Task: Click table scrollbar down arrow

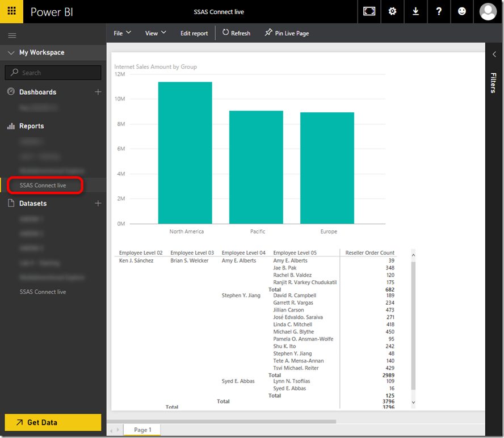Action: (413, 402)
